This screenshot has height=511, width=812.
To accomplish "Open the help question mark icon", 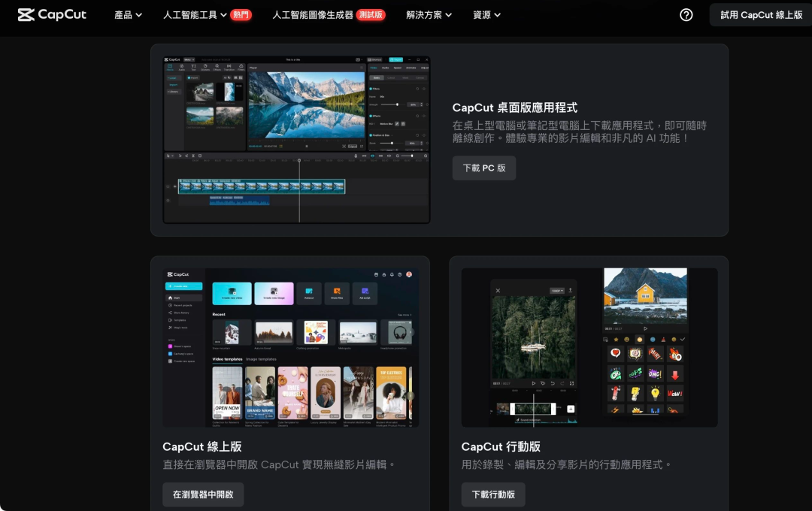I will pyautogui.click(x=686, y=14).
